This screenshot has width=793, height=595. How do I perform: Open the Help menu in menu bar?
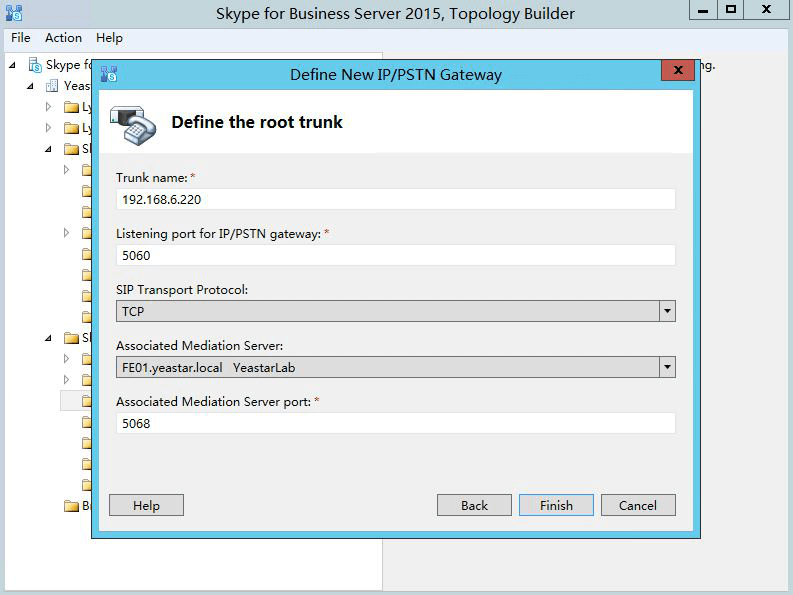(x=109, y=38)
